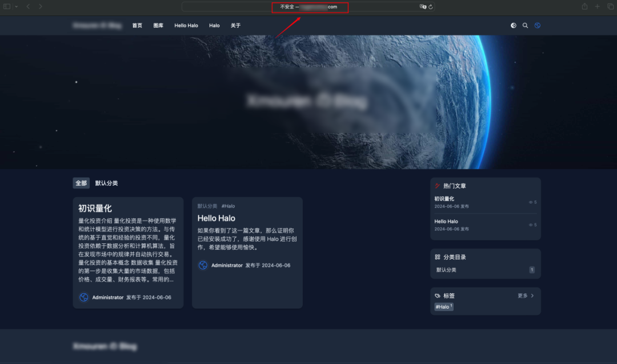Select the 默认分类 category tab

(x=106, y=183)
